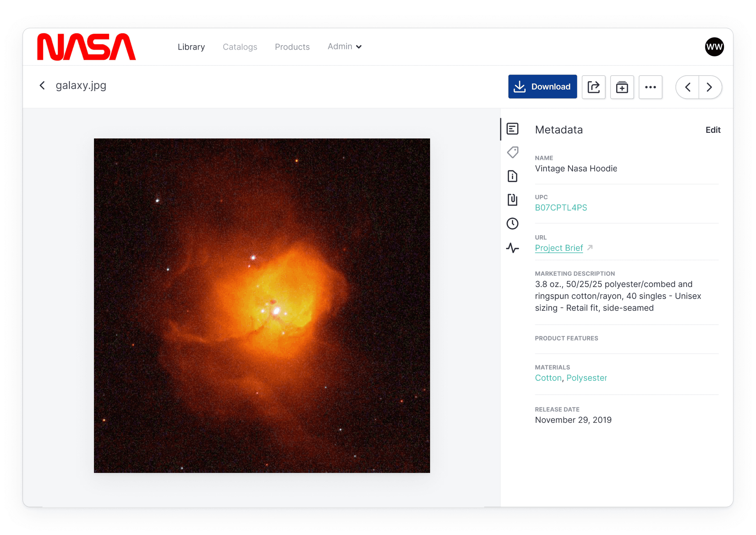
Task: Click the Download button
Action: pyautogui.click(x=542, y=87)
